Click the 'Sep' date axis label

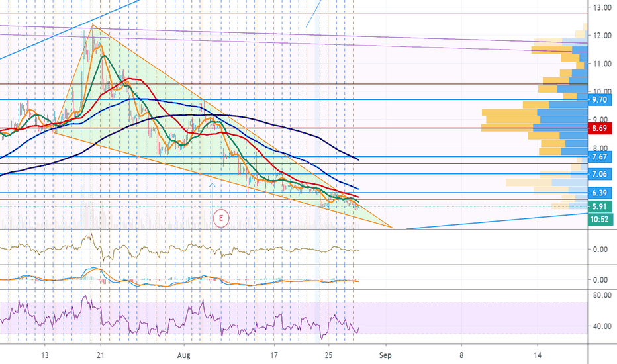click(x=385, y=355)
